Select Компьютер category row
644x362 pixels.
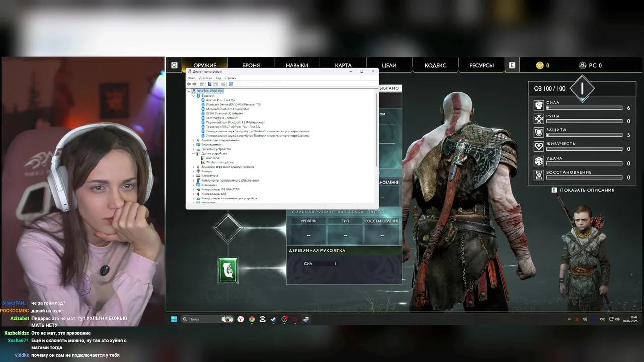[209, 185]
